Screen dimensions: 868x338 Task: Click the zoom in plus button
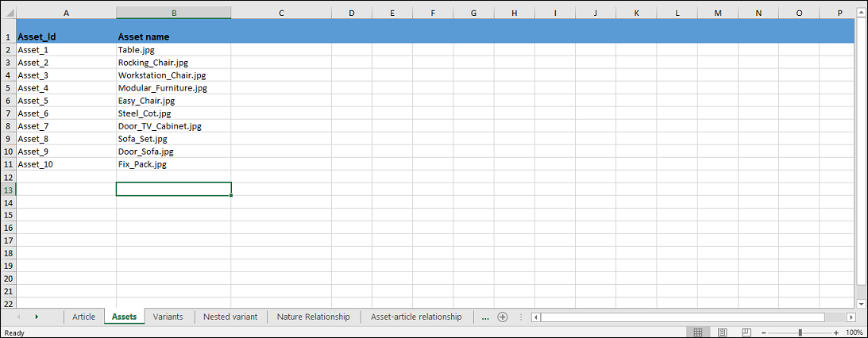pos(836,332)
